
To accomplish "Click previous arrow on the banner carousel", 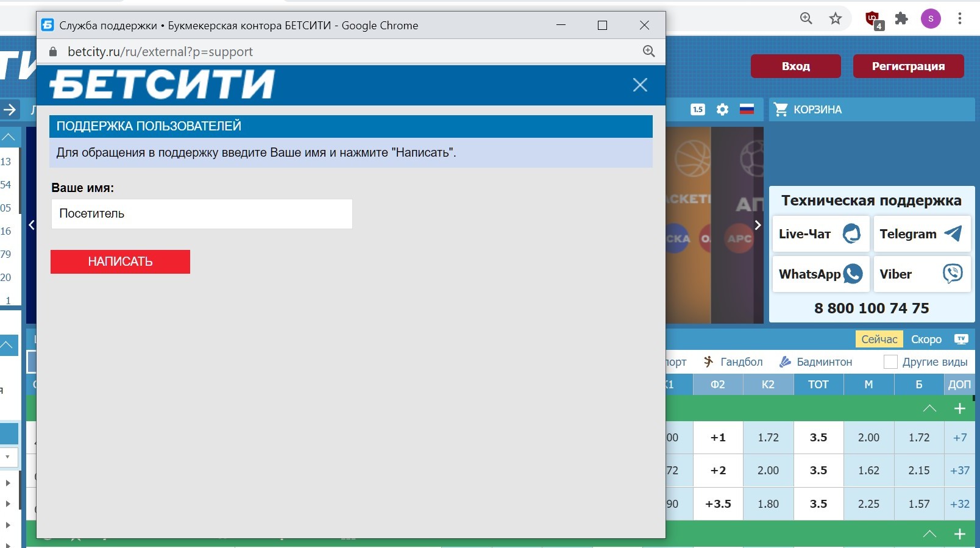I will click(x=32, y=225).
